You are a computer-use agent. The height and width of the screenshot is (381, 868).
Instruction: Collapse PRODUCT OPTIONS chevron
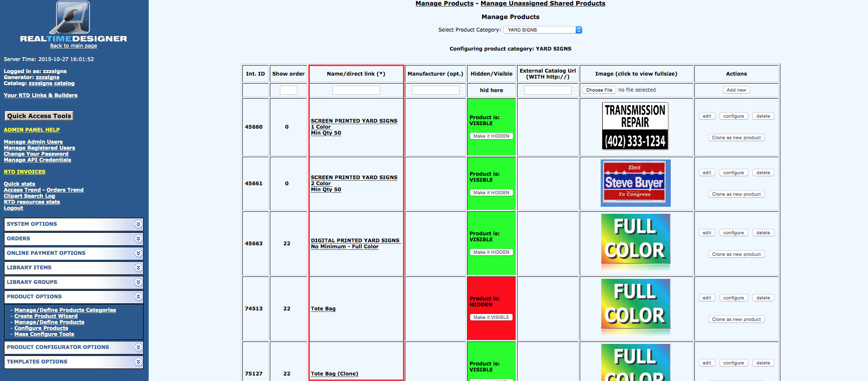click(138, 297)
